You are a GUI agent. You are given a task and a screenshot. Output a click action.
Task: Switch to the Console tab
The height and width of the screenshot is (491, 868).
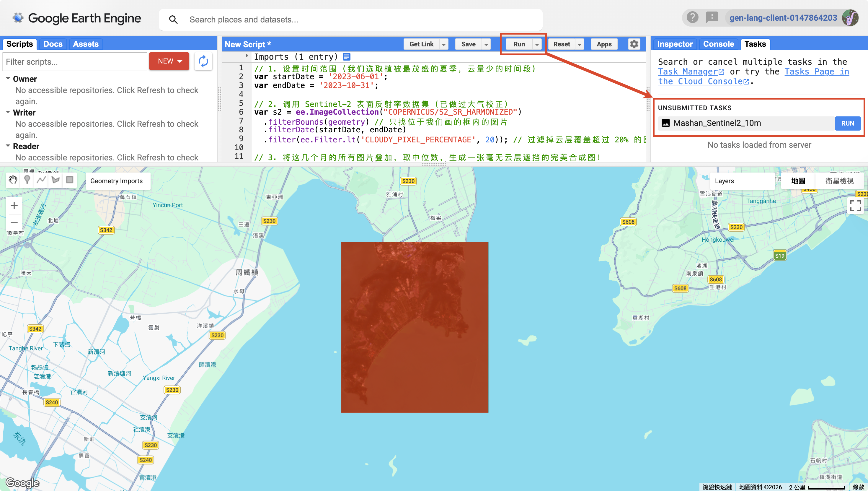coord(718,44)
